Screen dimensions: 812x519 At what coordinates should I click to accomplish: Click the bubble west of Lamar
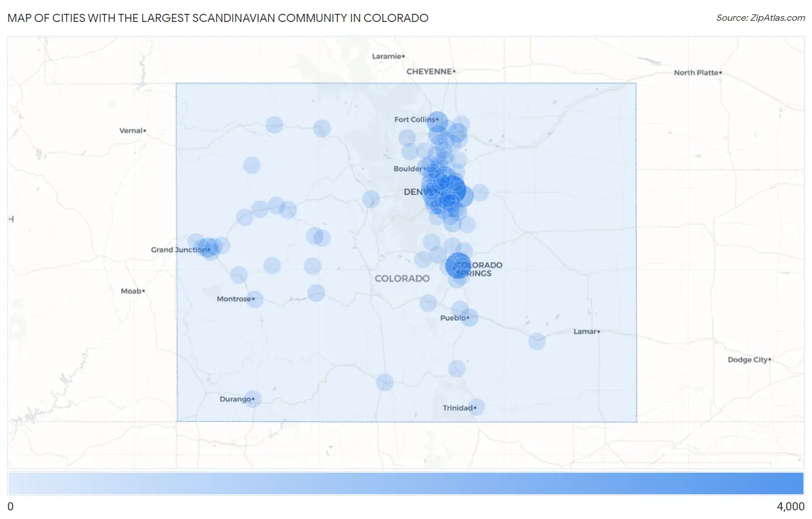point(537,341)
